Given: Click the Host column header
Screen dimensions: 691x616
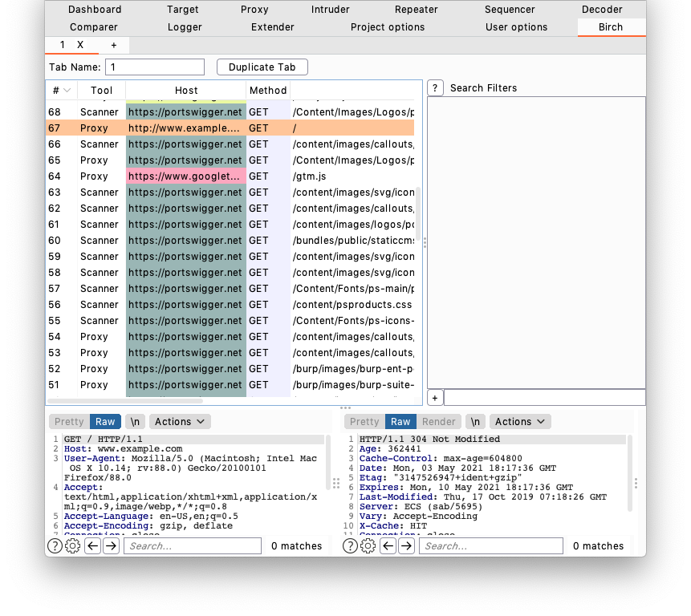Looking at the screenshot, I should coord(186,91).
